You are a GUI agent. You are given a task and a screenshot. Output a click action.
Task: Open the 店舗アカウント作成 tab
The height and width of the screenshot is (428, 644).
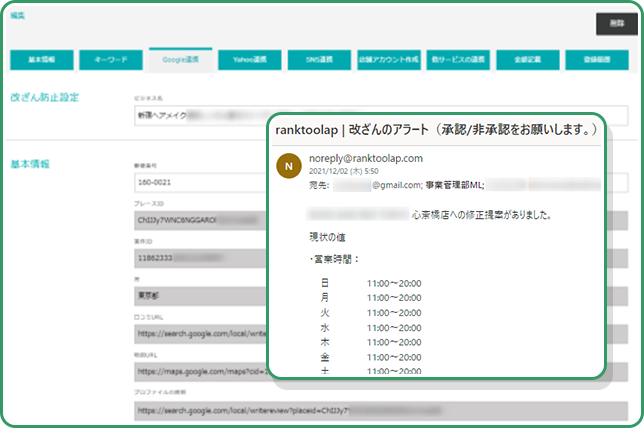pos(389,60)
